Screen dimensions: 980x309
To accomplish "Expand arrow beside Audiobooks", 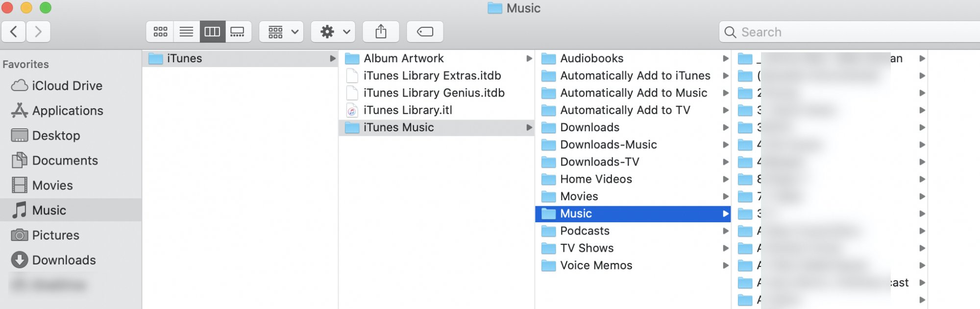I will pos(726,58).
